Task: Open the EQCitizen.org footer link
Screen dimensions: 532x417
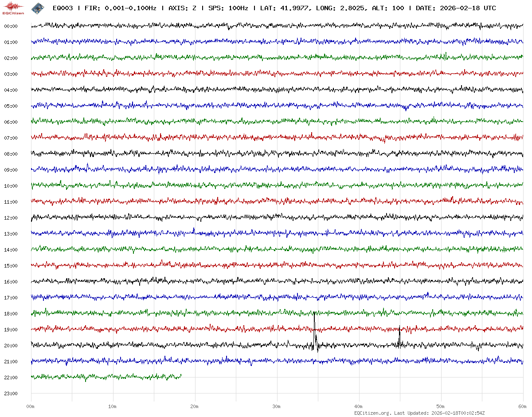Action: pos(372,413)
